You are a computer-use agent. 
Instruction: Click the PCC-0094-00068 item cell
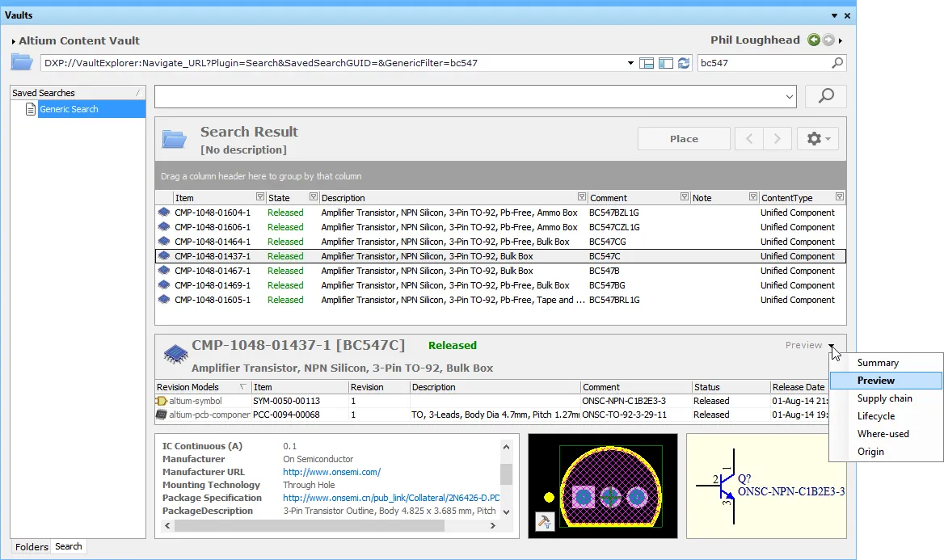click(x=287, y=415)
